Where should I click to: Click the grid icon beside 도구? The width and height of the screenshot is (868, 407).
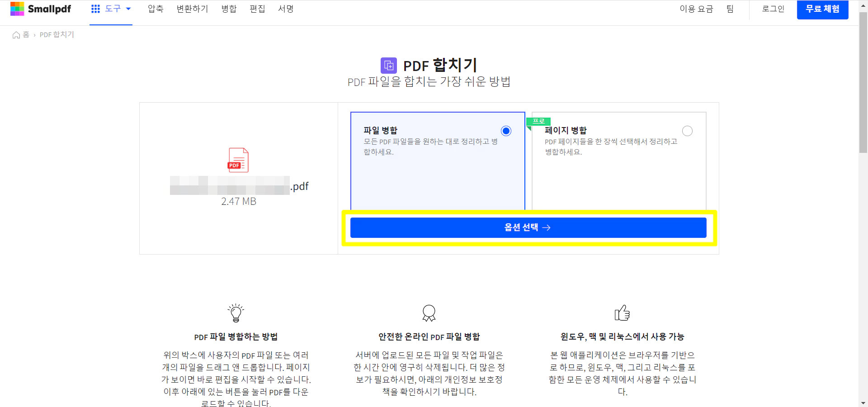point(95,9)
